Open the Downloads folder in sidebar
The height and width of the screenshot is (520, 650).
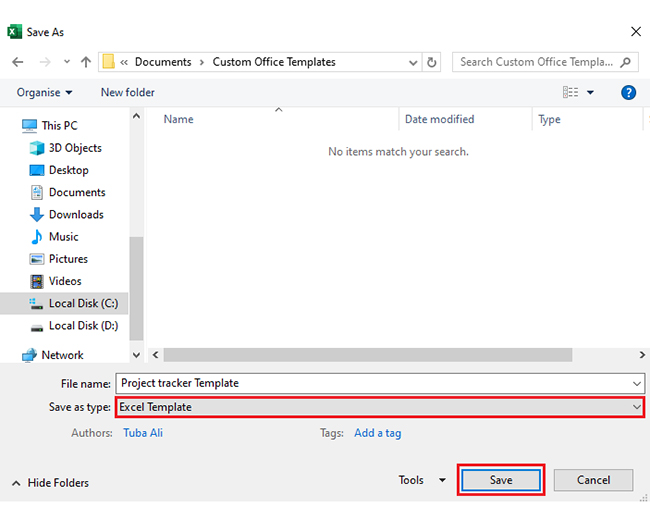pos(76,214)
